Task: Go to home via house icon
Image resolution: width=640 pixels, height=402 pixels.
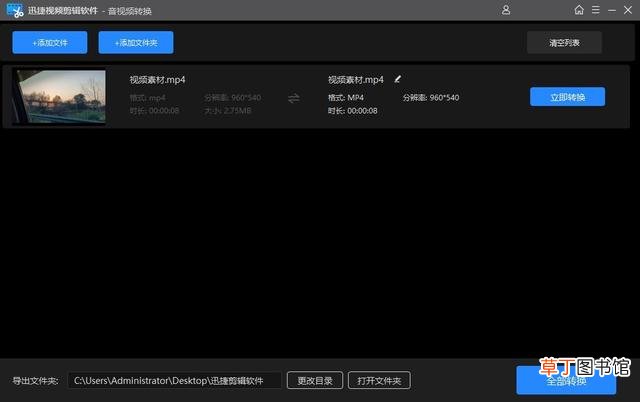Action: click(579, 10)
